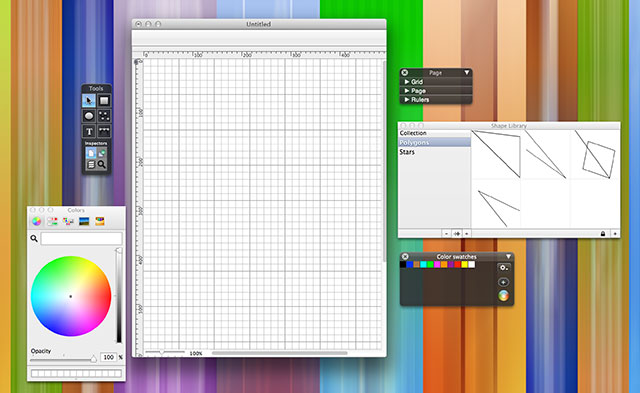This screenshot has height=393, width=640.
Task: Click the custom swatch strip at Colors bottom
Action: (76, 373)
